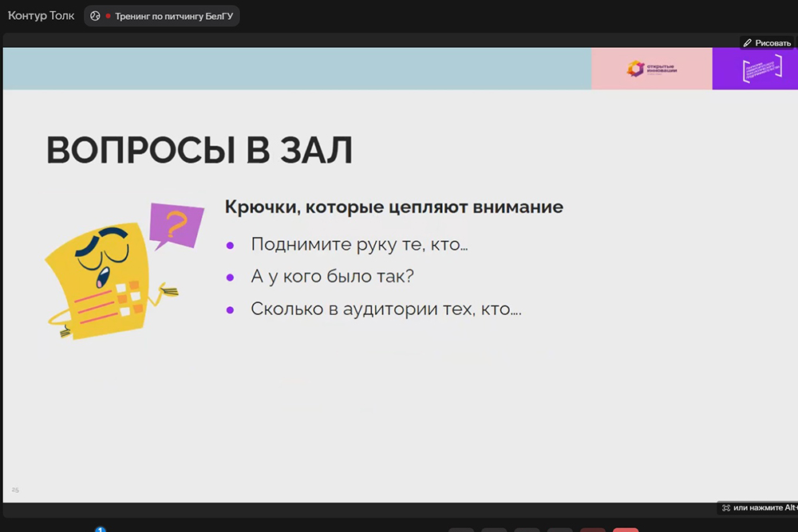Click the Контур Толк app name
The height and width of the screenshot is (532, 798).
[x=41, y=16]
